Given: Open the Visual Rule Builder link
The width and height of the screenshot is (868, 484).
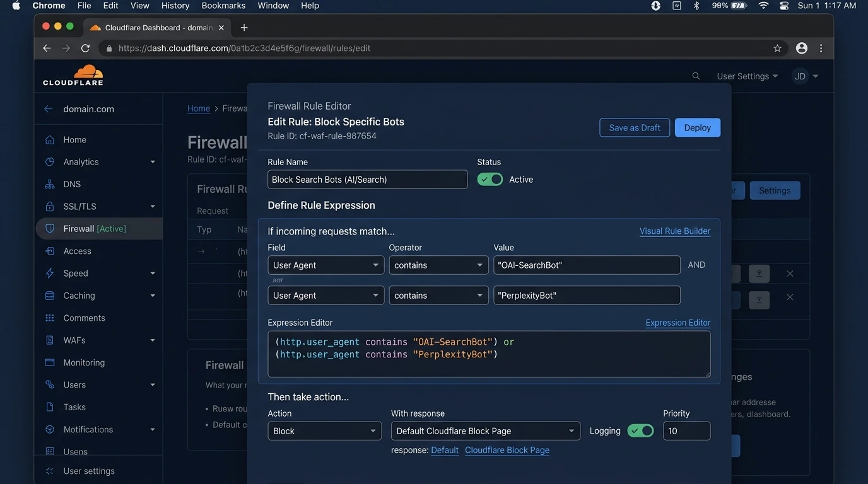Looking at the screenshot, I should pyautogui.click(x=675, y=231).
